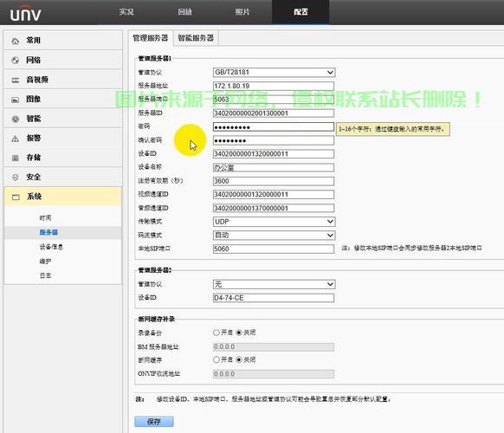Viewport: 504px width, 433px height.
Task: Click the disabled BM 服务器地址 field
Action: [x=273, y=347]
